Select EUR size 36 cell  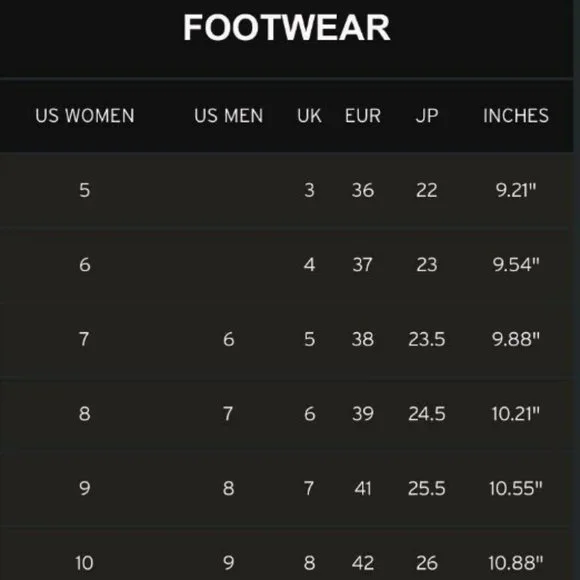point(362,190)
